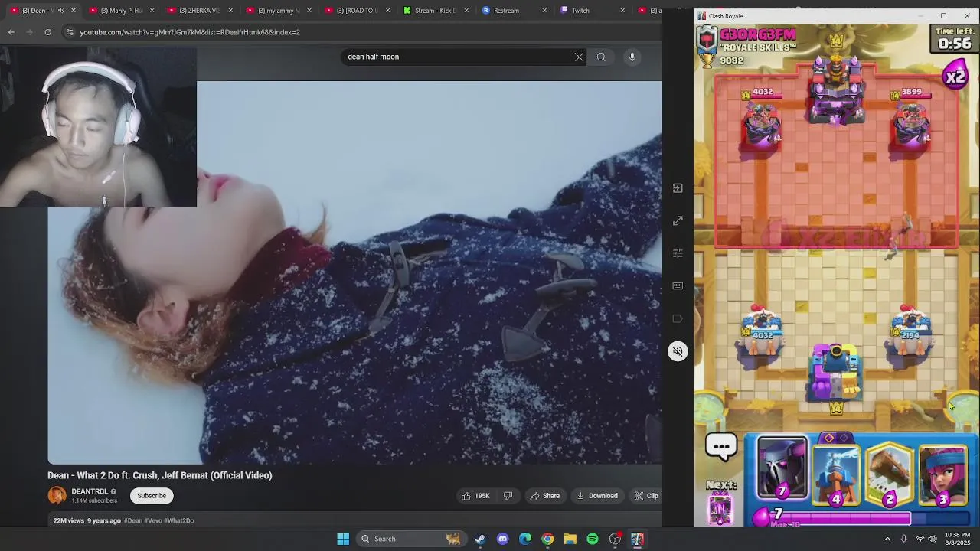The image size is (980, 551).
Task: Click the browser address bar URL
Action: point(190,32)
